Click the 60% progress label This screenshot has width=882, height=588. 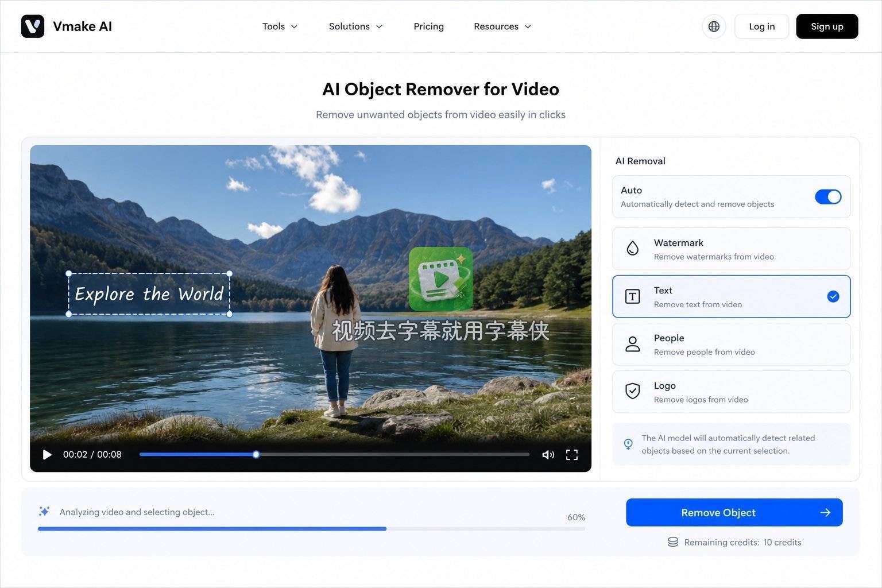point(576,517)
